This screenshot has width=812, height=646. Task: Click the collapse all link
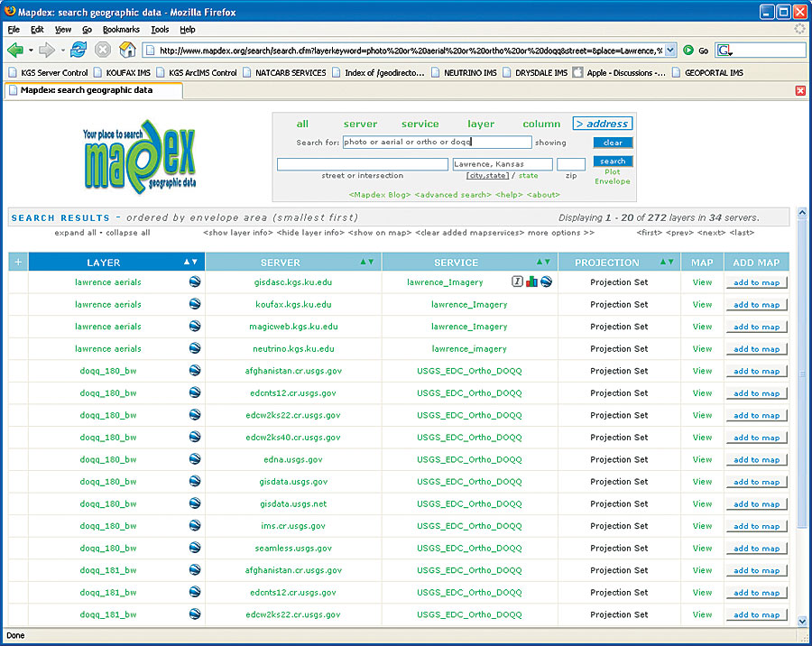click(128, 233)
